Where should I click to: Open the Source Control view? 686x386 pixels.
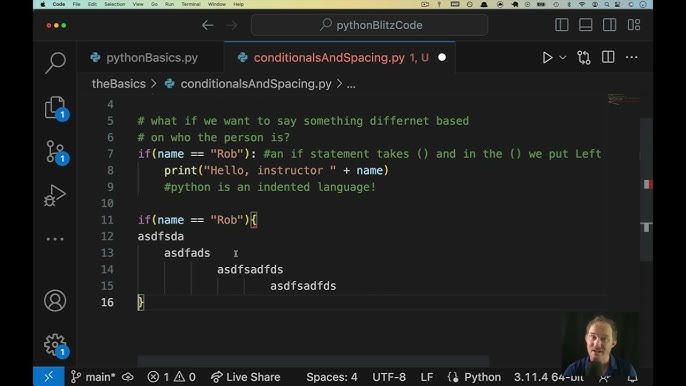click(56, 152)
